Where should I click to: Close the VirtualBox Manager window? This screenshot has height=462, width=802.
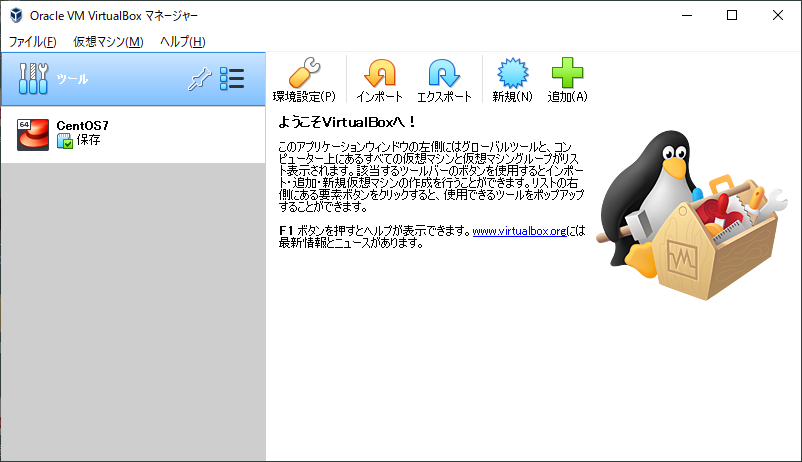[777, 15]
